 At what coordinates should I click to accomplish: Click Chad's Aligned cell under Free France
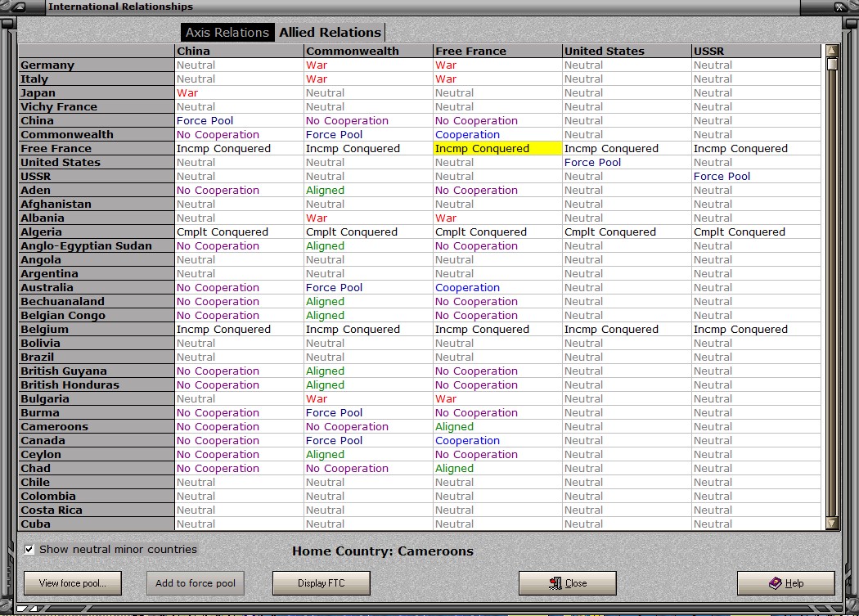(x=497, y=469)
